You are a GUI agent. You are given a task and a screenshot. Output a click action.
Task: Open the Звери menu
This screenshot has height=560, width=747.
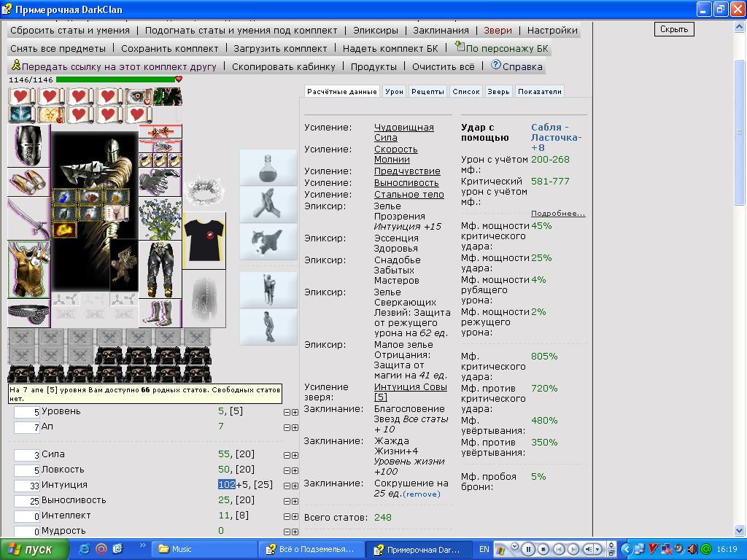[x=498, y=30]
